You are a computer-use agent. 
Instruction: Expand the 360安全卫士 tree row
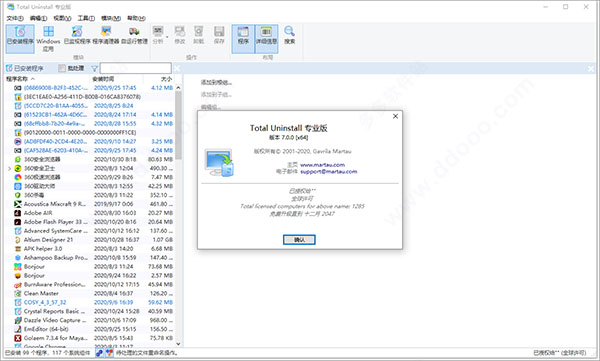[x=10, y=168]
